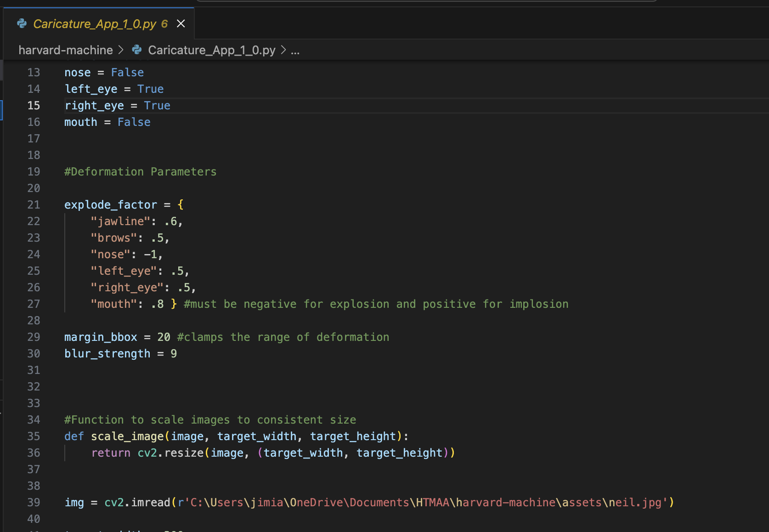Expand the chevron after the file name breadcrumb
This screenshot has height=532, width=769.
point(283,50)
